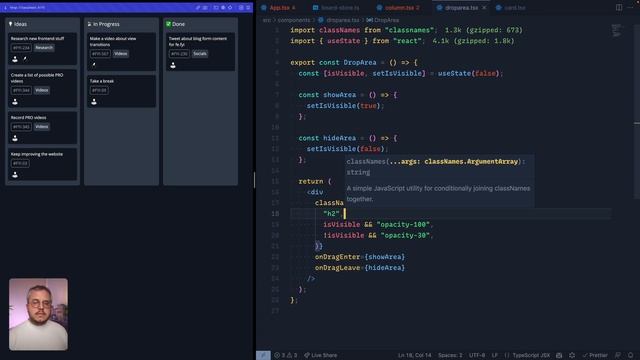Click the editor minimap
This screenshot has width=640, height=360.
[x=617, y=31]
